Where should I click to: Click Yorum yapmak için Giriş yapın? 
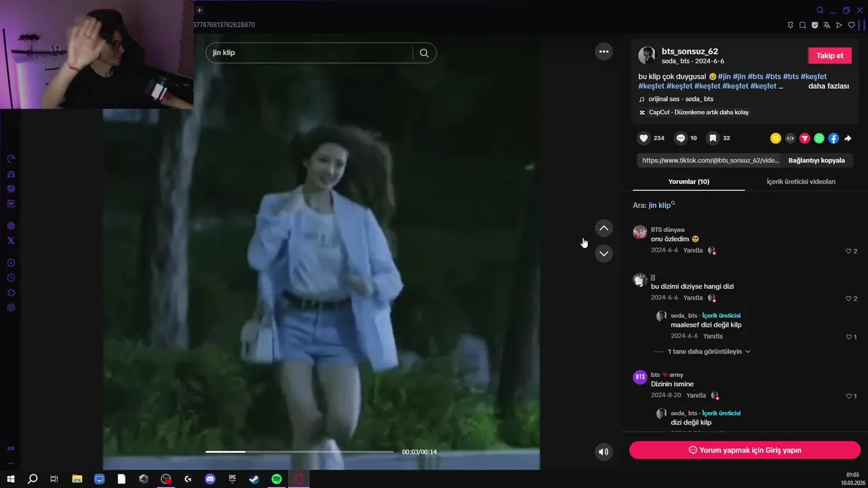pos(745,450)
